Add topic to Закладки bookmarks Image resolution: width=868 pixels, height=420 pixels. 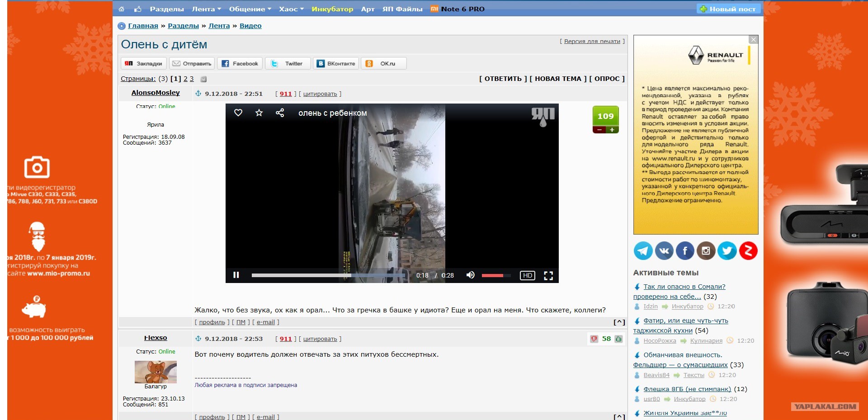(x=144, y=63)
